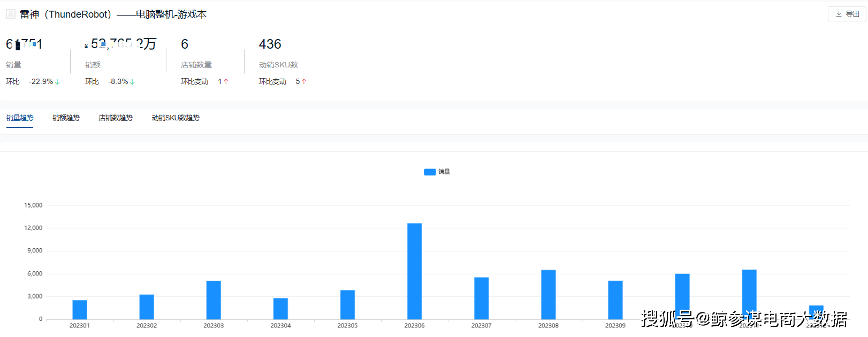Image resolution: width=868 pixels, height=337 pixels.
Task: Click the 动销SKU数 metric label
Action: click(x=278, y=65)
